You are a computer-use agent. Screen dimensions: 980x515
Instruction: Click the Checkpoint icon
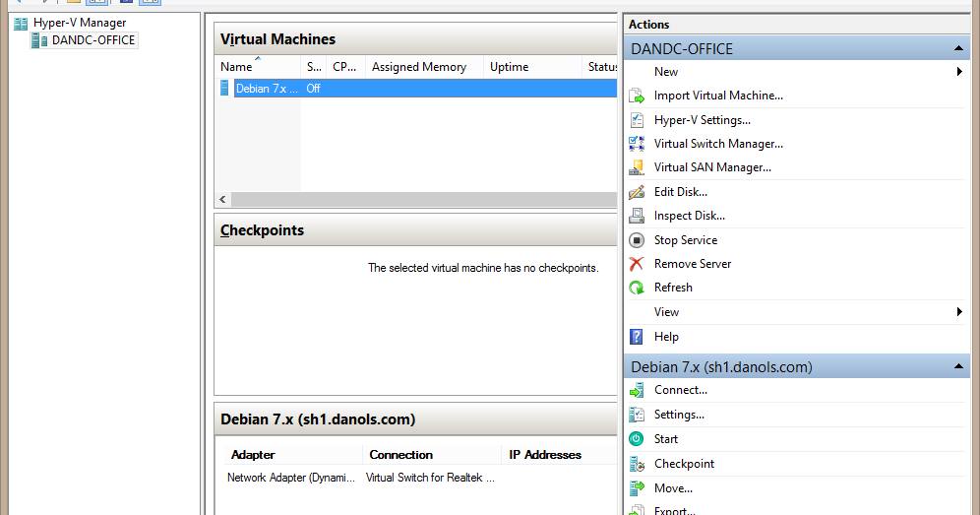[x=637, y=464]
